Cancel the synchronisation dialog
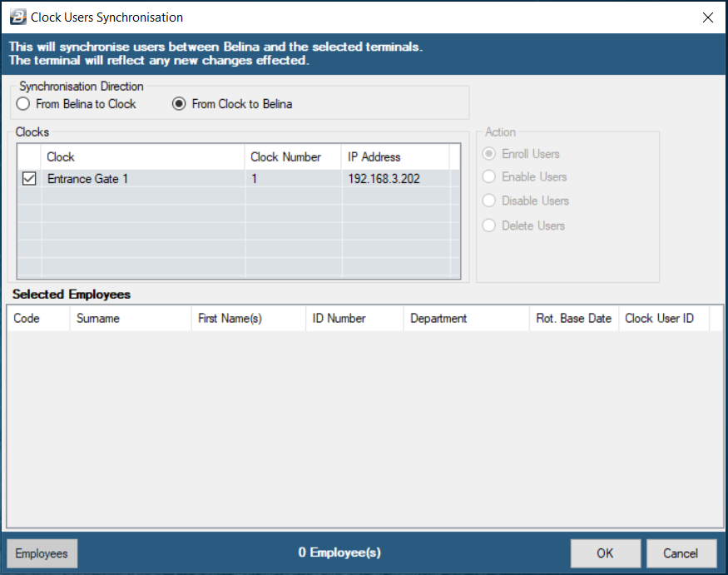This screenshot has width=728, height=575. 681,553
